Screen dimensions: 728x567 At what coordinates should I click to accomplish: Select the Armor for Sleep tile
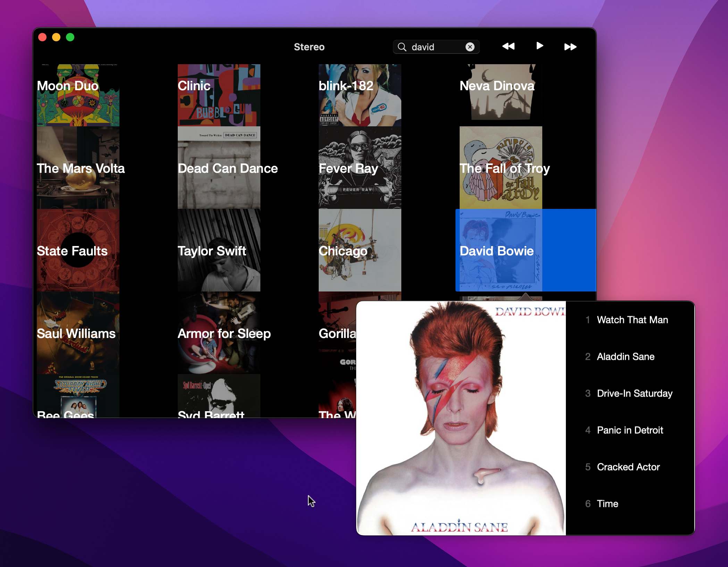pyautogui.click(x=219, y=333)
